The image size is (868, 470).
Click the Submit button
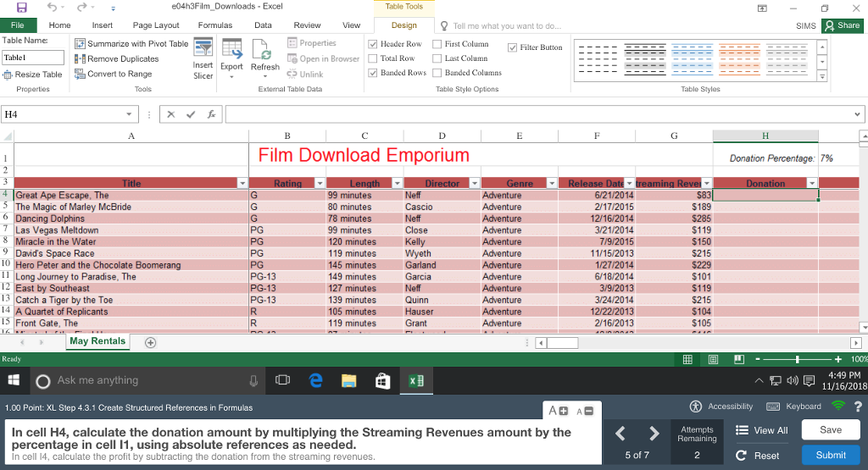pos(831,455)
